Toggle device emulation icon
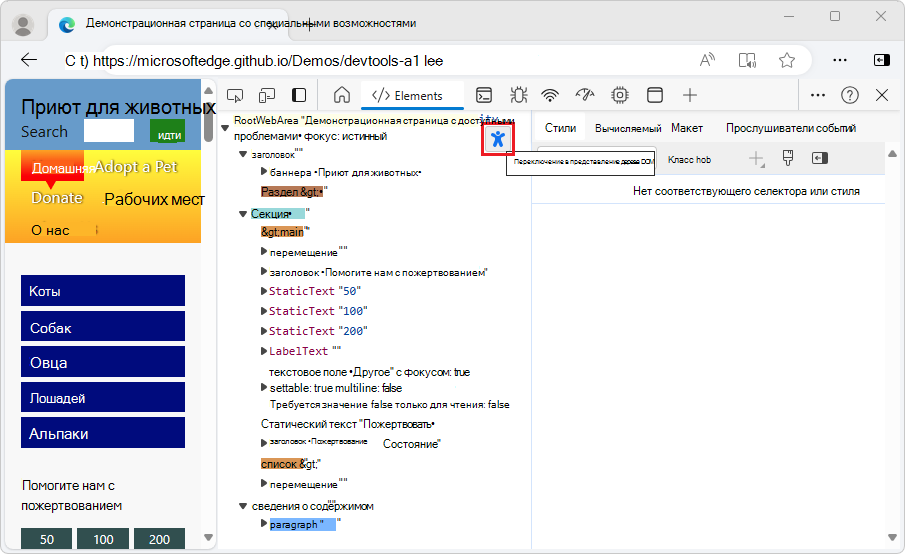905x554 pixels. coord(267,95)
